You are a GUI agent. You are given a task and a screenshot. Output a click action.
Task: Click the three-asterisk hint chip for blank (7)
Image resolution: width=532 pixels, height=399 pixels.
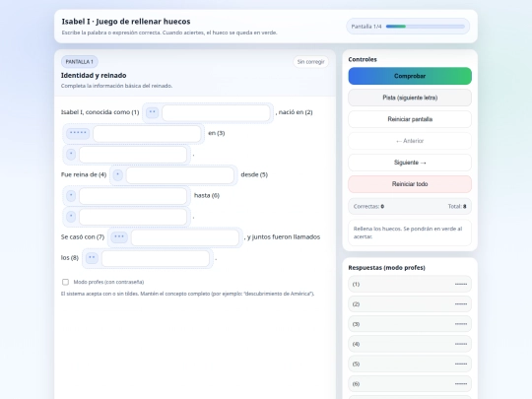tap(119, 237)
